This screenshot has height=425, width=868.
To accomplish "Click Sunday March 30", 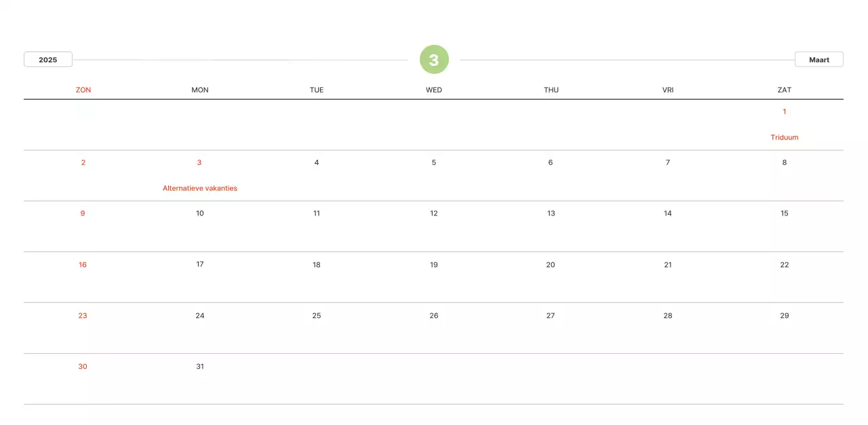I will pos(83,367).
